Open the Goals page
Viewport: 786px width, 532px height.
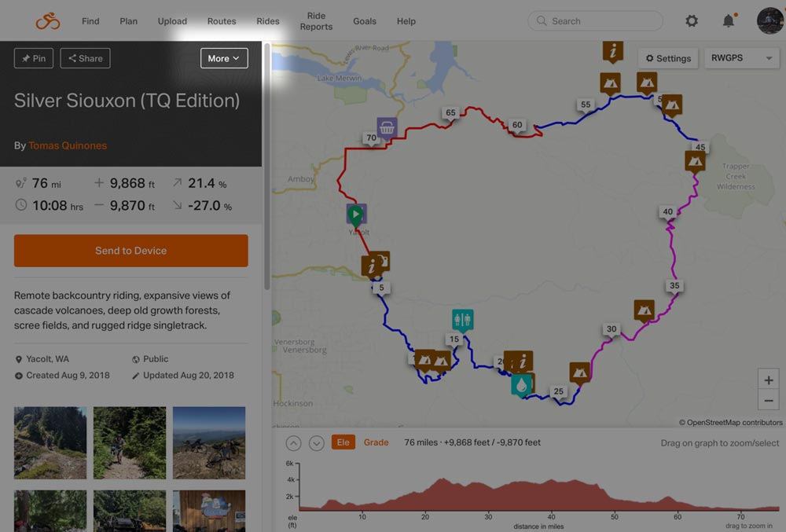point(365,21)
